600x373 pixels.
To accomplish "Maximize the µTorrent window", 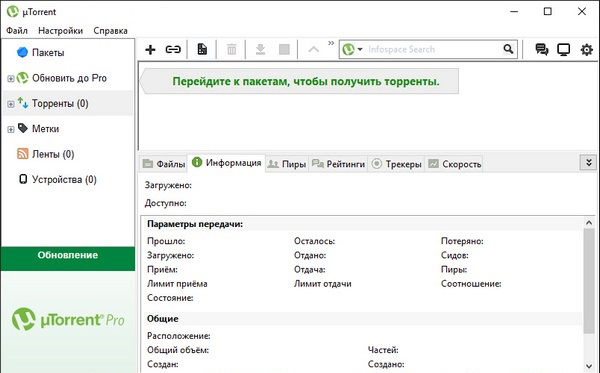I will pos(548,11).
